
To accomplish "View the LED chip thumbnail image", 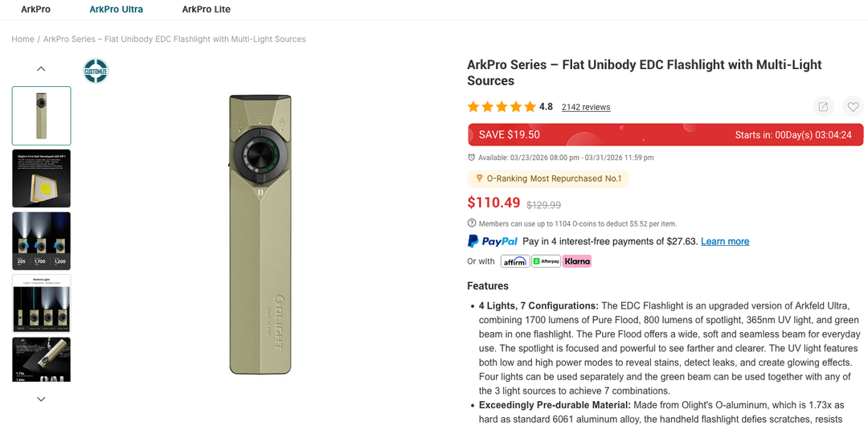I will (42, 178).
